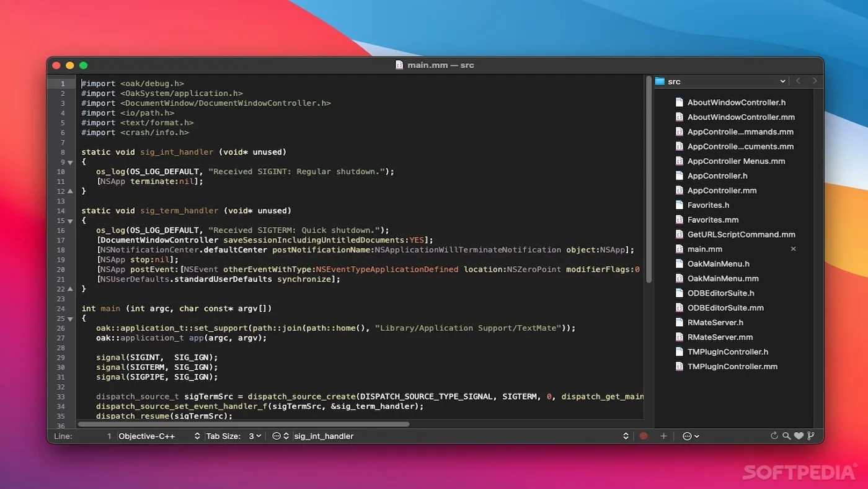
Task: Refresh the file browser
Action: tap(776, 436)
